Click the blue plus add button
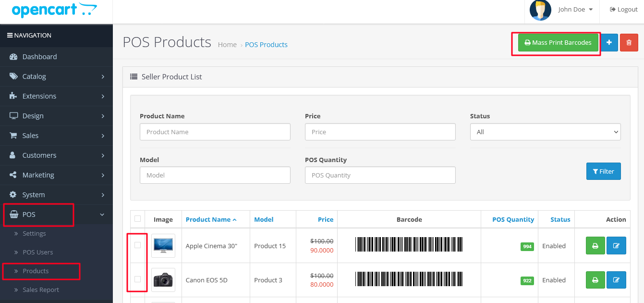 click(x=609, y=42)
